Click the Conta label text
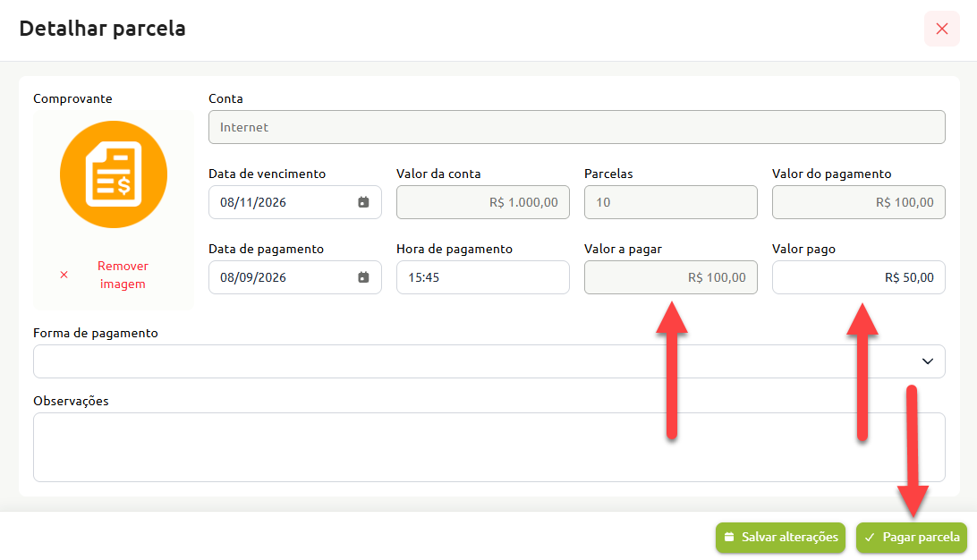Viewport: 977px width, 560px height. 225,98
